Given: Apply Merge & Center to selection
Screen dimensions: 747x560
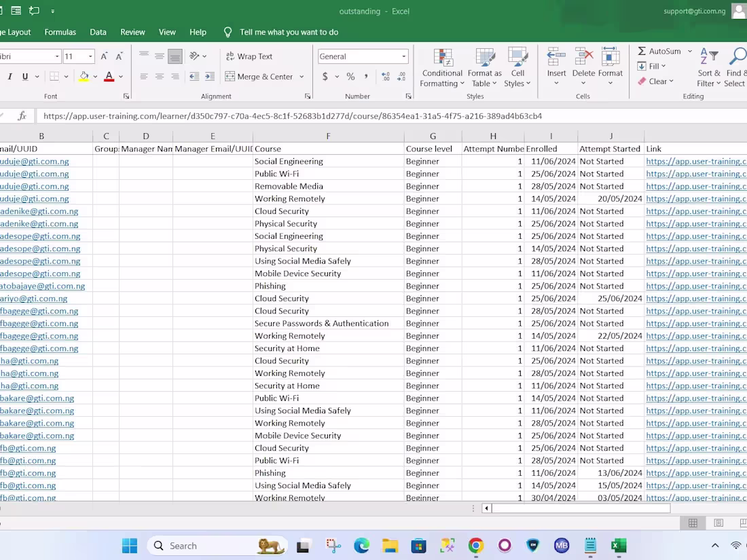Looking at the screenshot, I should 261,77.
